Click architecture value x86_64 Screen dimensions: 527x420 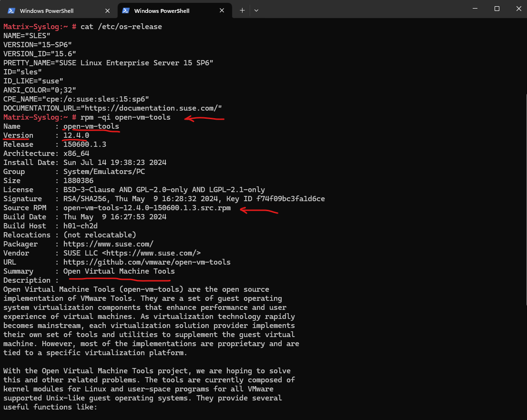pyautogui.click(x=76, y=154)
